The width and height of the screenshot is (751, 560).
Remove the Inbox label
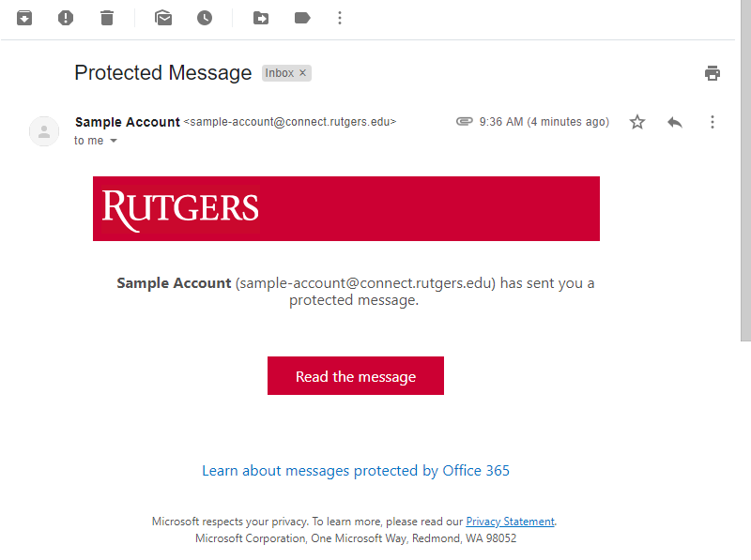(303, 73)
